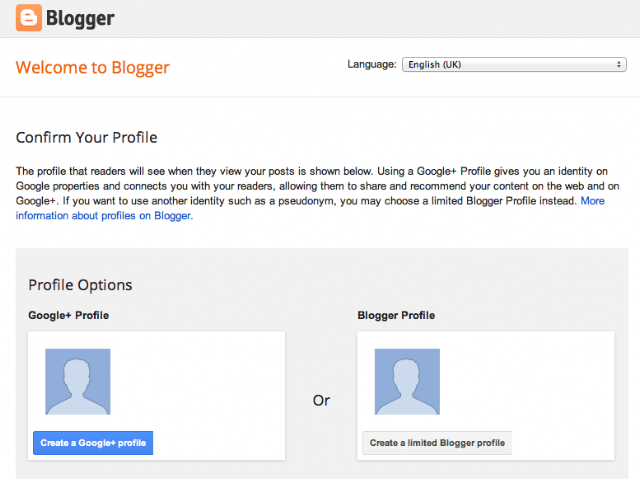Viewport: 640px width, 479px height.
Task: Click the Blogger wordmark in the header
Action: (80, 18)
